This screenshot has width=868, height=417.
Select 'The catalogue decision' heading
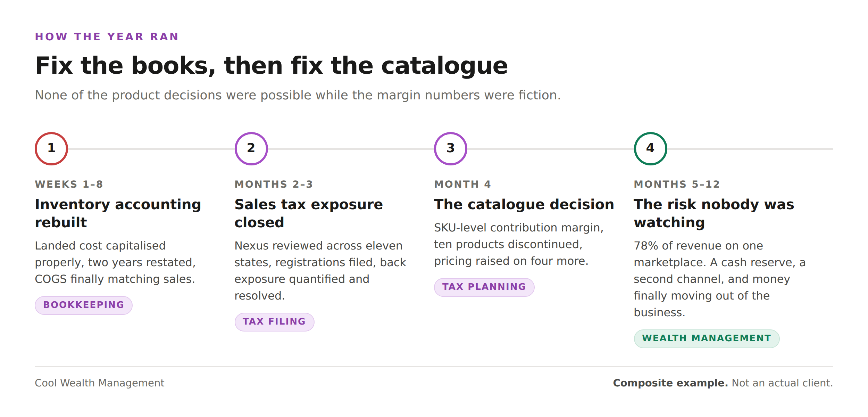coord(524,204)
